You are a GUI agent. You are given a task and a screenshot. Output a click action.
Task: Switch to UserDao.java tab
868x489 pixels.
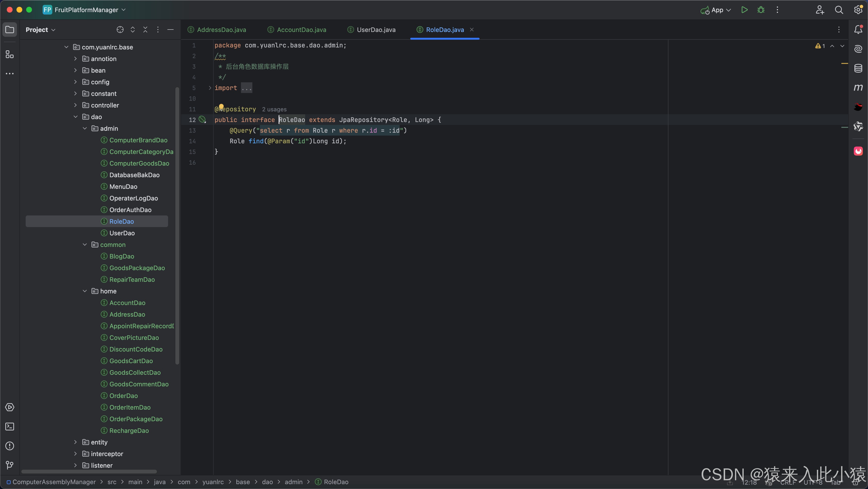click(x=372, y=30)
